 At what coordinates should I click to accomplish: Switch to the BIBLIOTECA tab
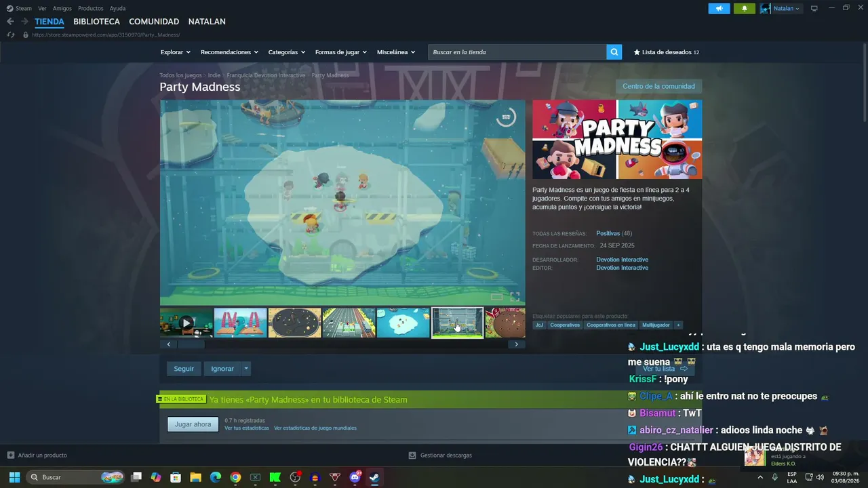pos(97,22)
